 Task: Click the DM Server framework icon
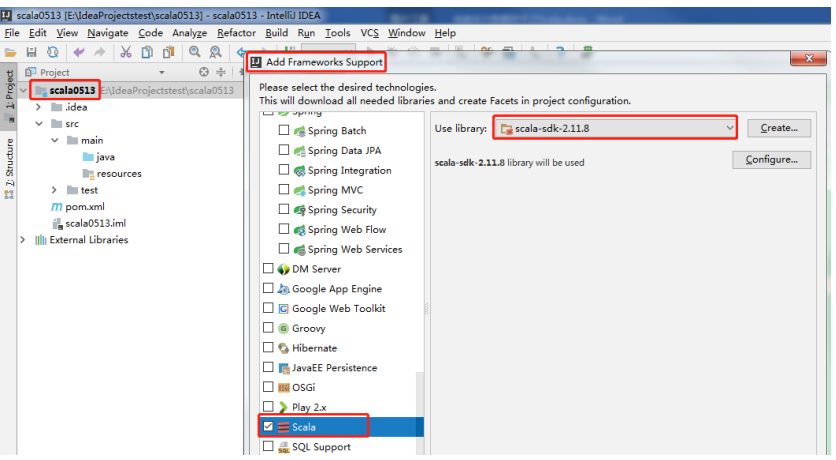(284, 269)
